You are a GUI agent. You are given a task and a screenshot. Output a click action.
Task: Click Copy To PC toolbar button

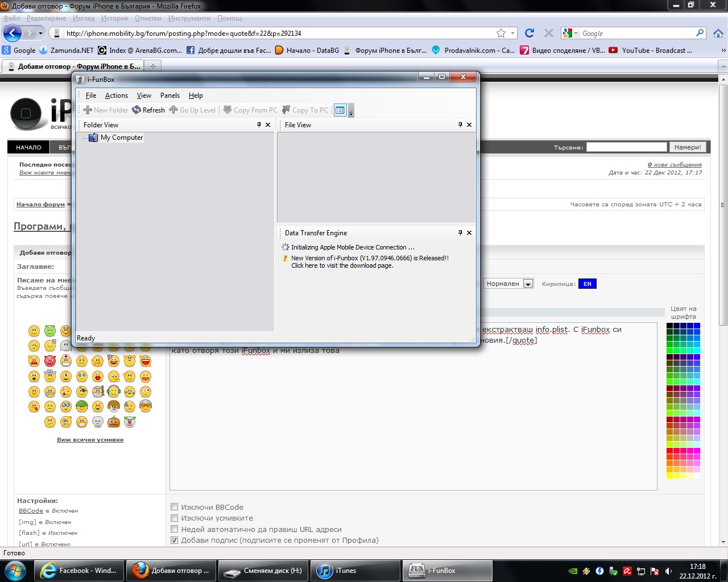(306, 110)
